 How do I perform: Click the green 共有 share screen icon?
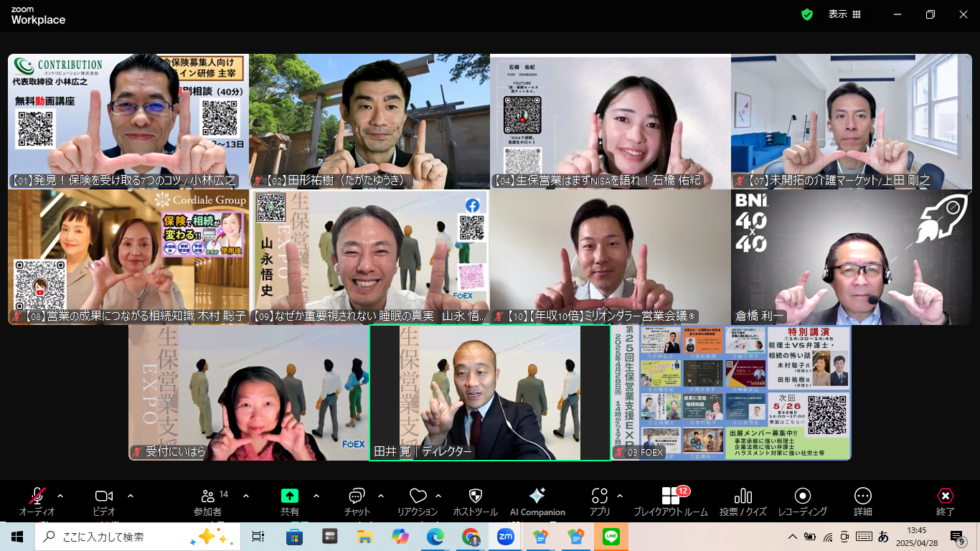290,496
